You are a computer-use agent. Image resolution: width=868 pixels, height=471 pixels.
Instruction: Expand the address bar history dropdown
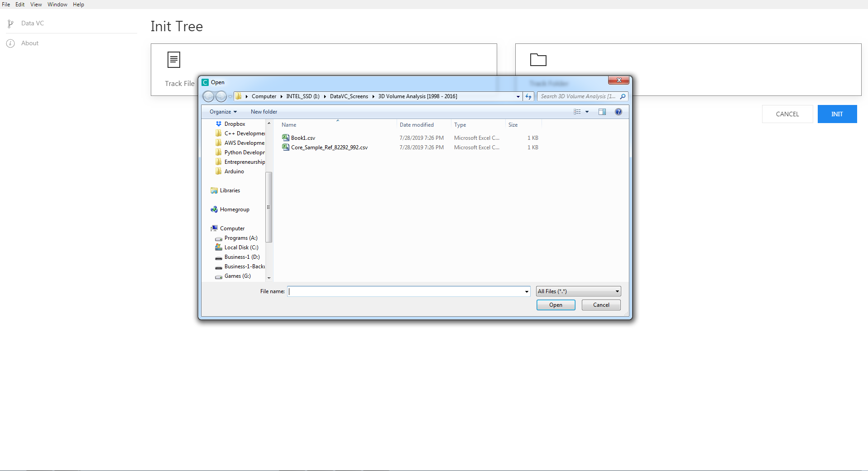[518, 96]
